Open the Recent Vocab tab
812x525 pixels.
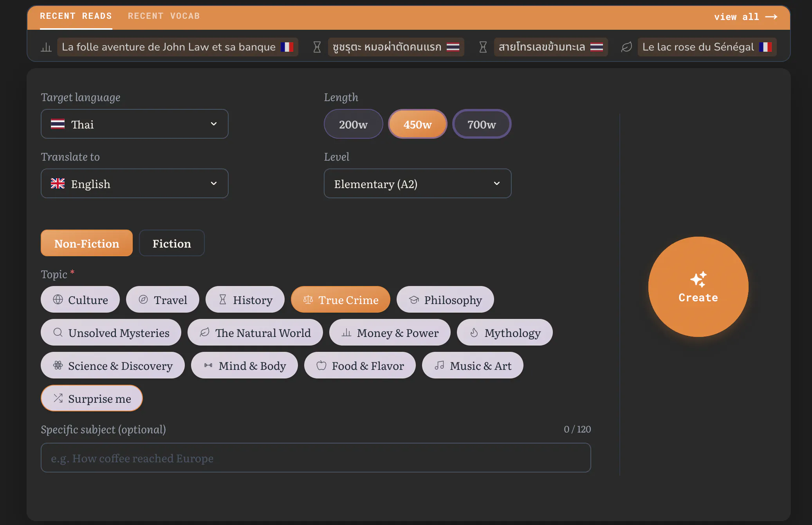pos(164,16)
